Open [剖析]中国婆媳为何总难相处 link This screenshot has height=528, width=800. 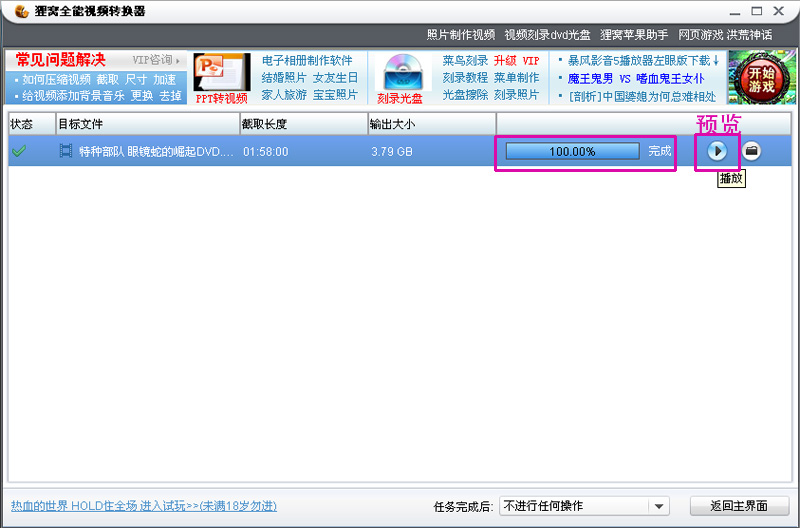pyautogui.click(x=642, y=96)
